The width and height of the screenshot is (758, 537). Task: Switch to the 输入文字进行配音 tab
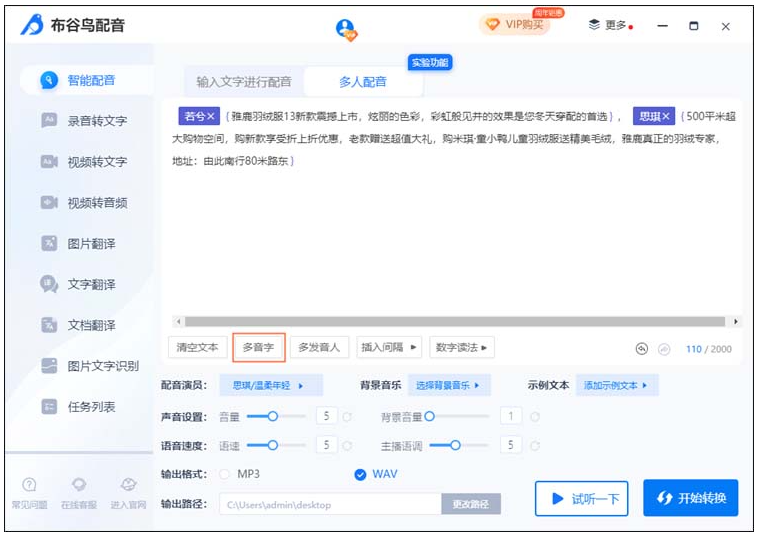pyautogui.click(x=244, y=81)
